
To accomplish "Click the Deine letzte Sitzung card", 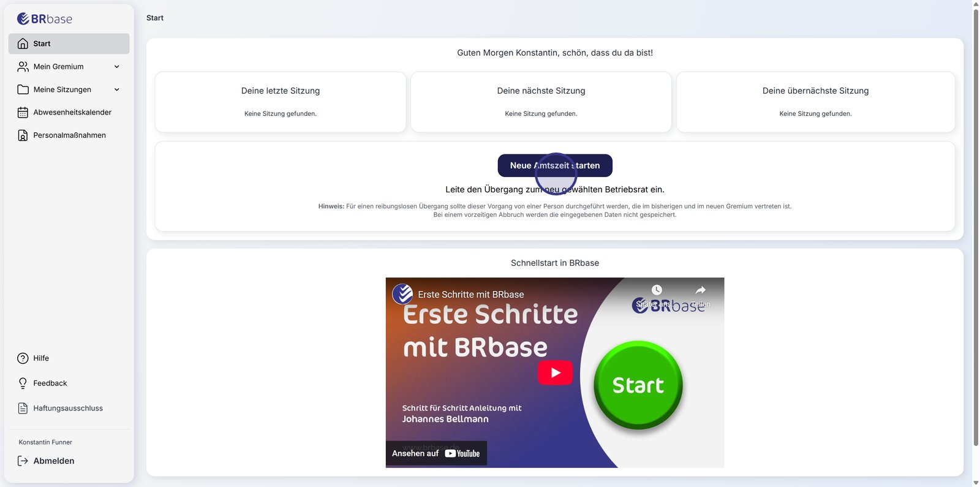I will (281, 102).
